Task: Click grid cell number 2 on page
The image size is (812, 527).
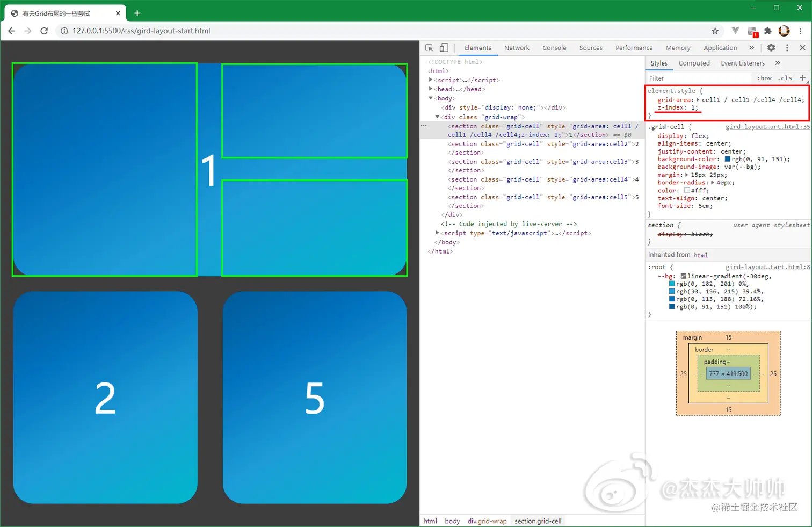Action: [x=105, y=398]
